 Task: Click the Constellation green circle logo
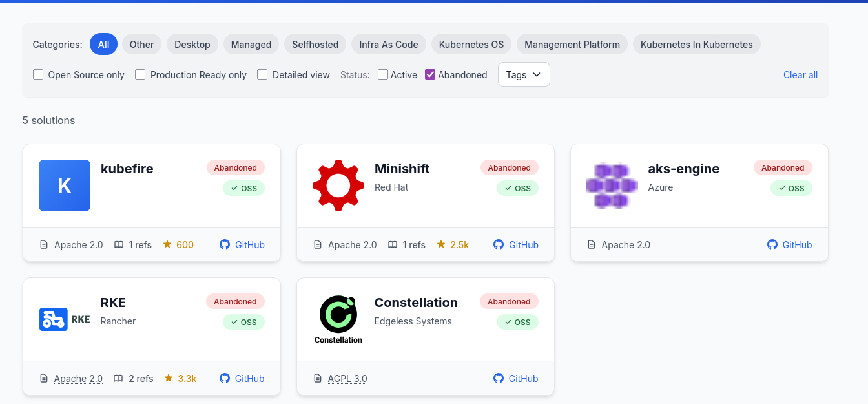pyautogui.click(x=338, y=315)
